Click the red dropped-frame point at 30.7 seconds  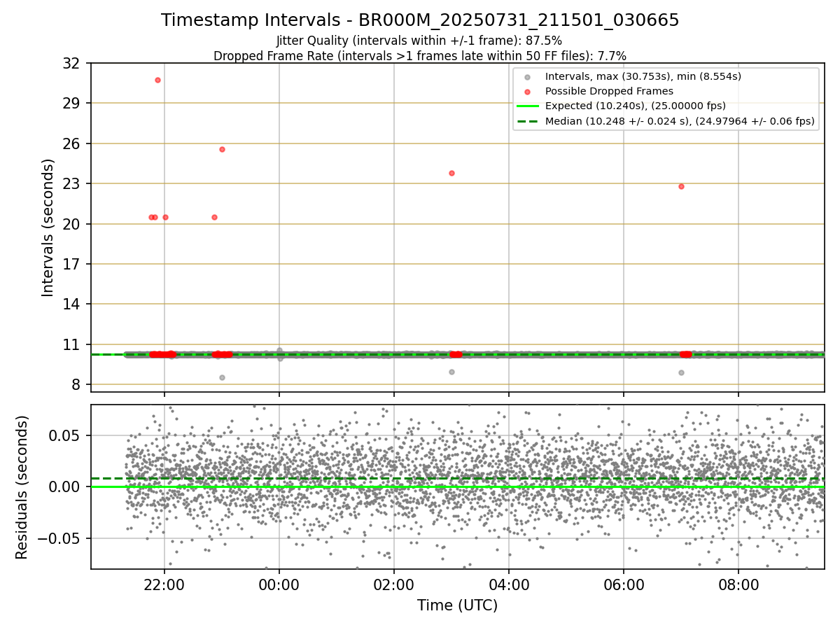(157, 80)
